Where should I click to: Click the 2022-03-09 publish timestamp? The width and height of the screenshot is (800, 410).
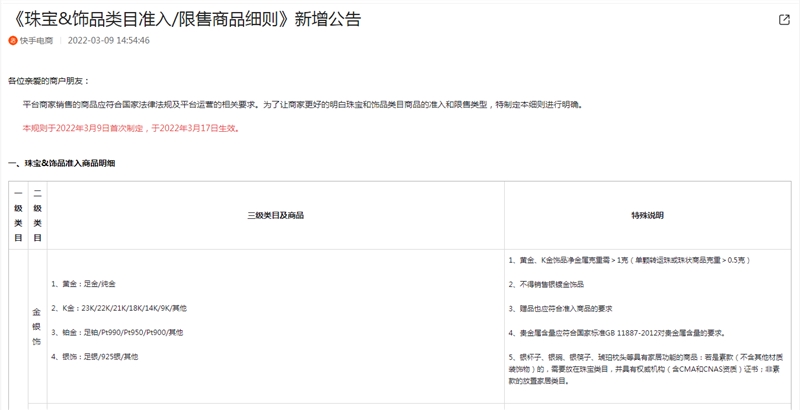[109, 41]
